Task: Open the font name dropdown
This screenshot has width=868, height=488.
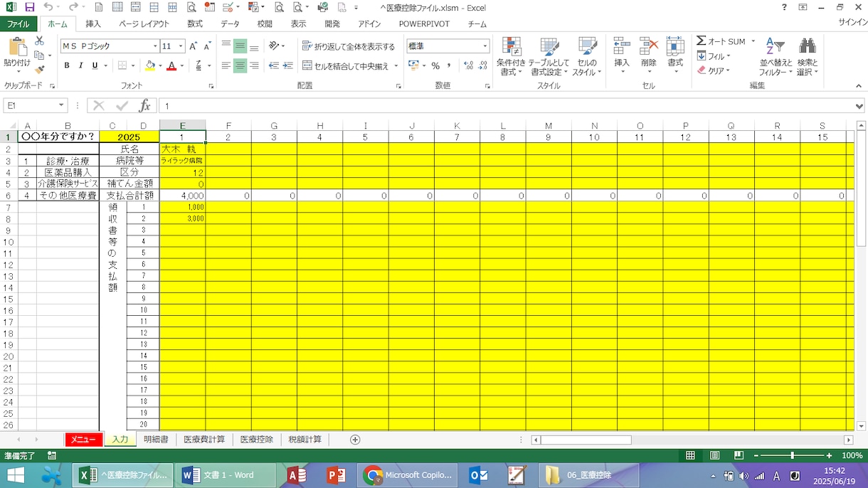Action: [x=155, y=46]
